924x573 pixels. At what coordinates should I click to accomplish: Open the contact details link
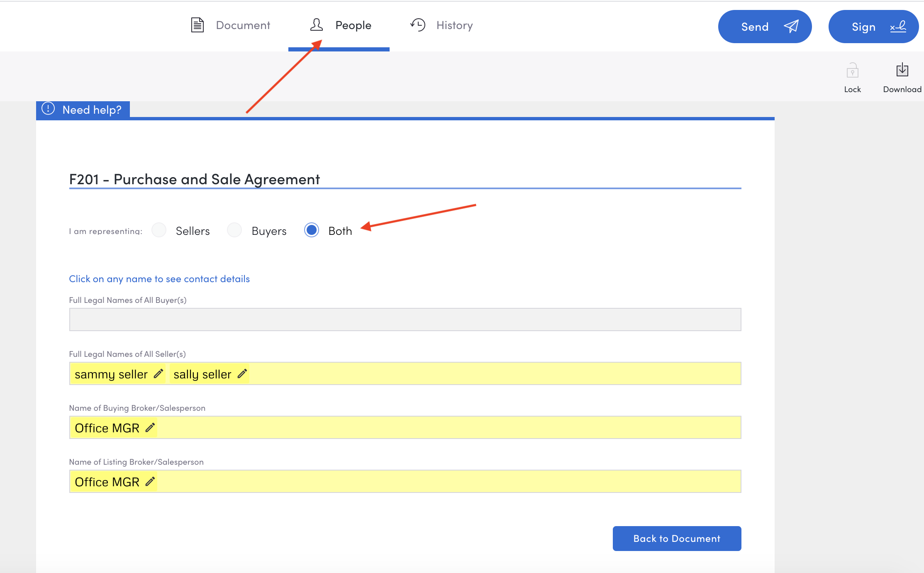159,279
